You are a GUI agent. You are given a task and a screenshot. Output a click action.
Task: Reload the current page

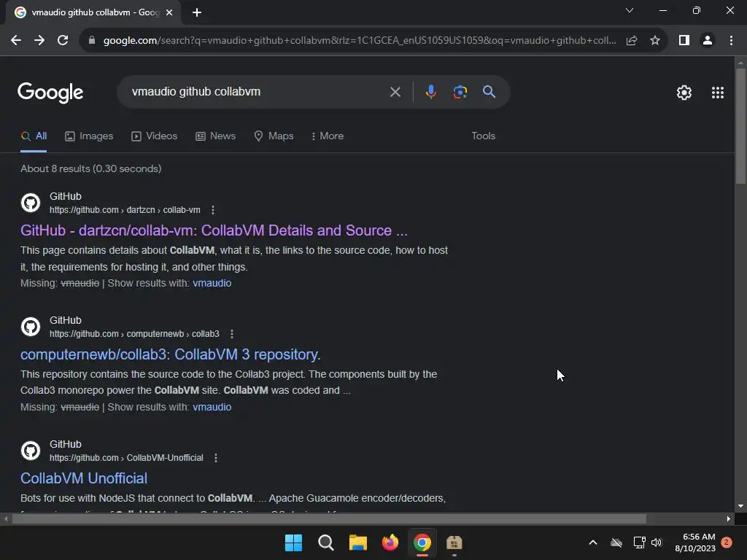63,41
